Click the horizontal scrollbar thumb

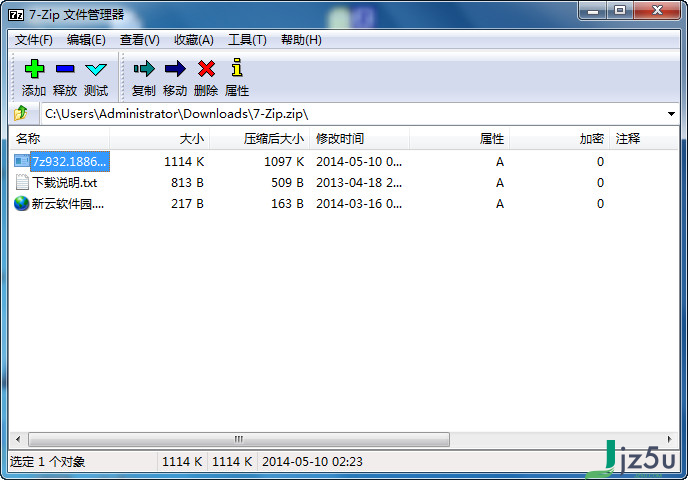click(239, 439)
